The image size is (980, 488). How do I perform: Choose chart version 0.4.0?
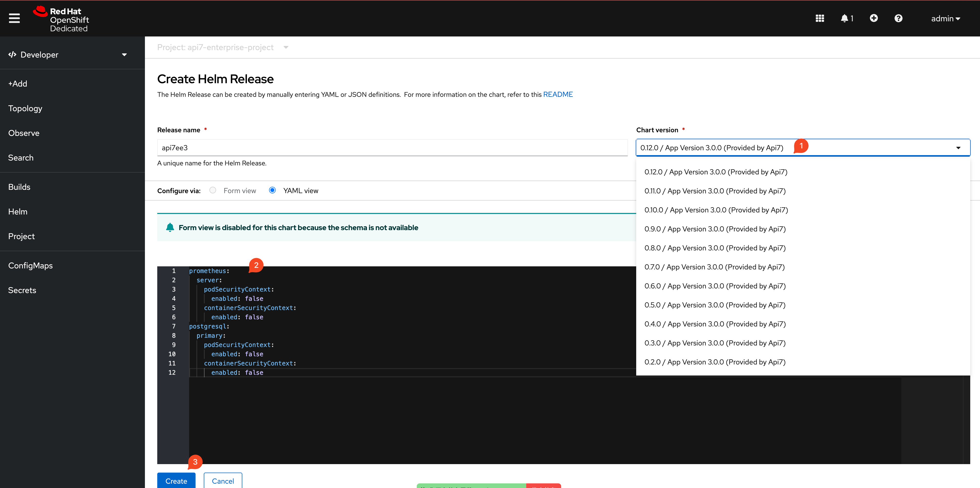point(803,324)
